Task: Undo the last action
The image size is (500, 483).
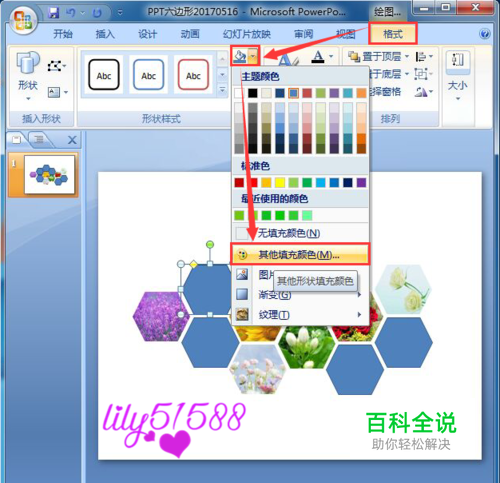Action: click(x=70, y=13)
